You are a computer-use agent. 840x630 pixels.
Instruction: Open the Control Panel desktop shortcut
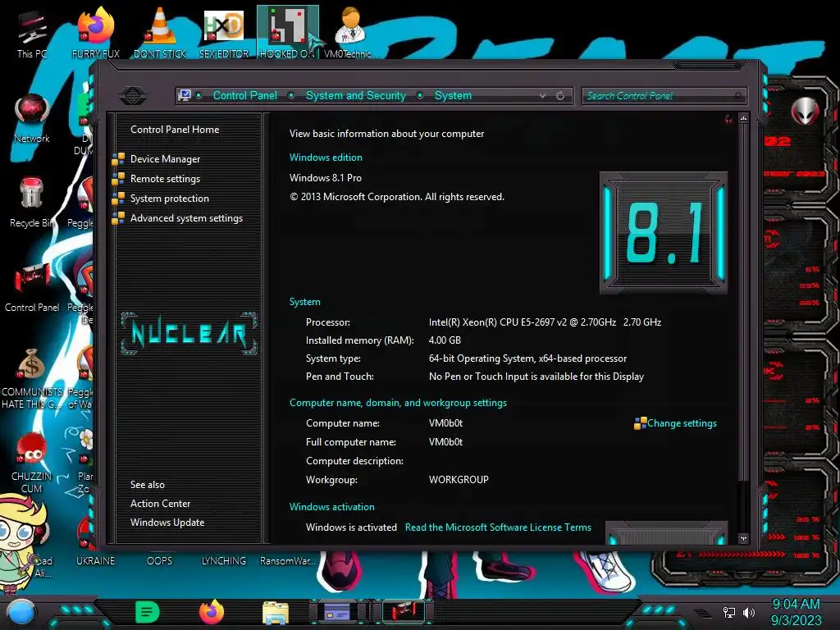click(x=32, y=288)
